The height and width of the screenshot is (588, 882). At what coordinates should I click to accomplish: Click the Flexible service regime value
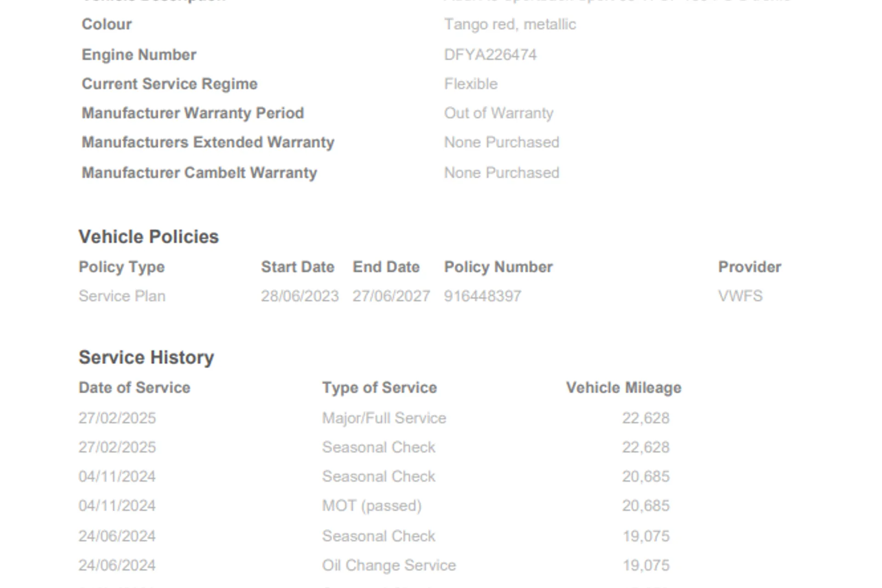tap(471, 84)
